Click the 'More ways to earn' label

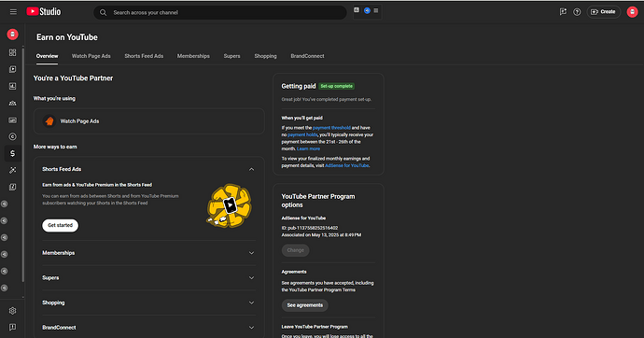55,147
